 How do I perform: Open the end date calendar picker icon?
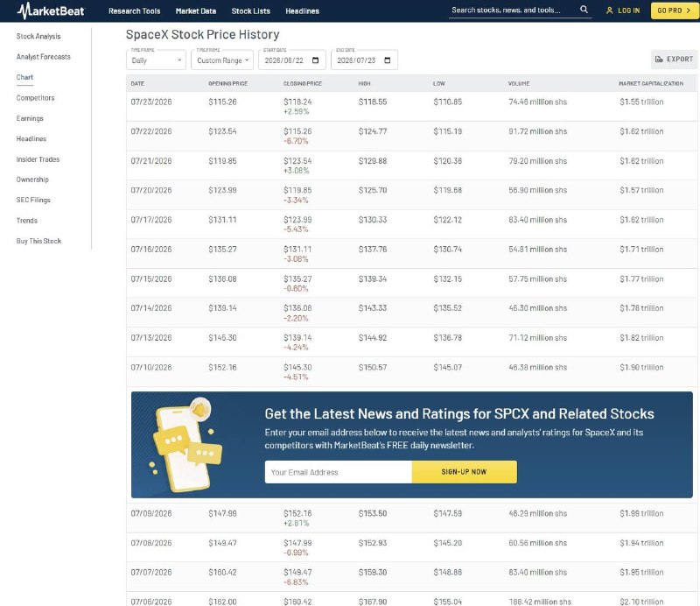click(x=388, y=60)
